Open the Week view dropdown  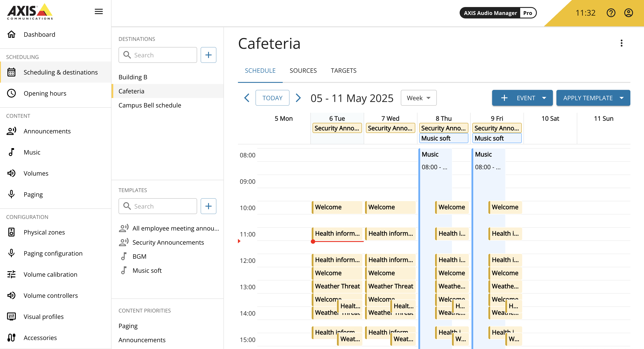click(x=419, y=98)
